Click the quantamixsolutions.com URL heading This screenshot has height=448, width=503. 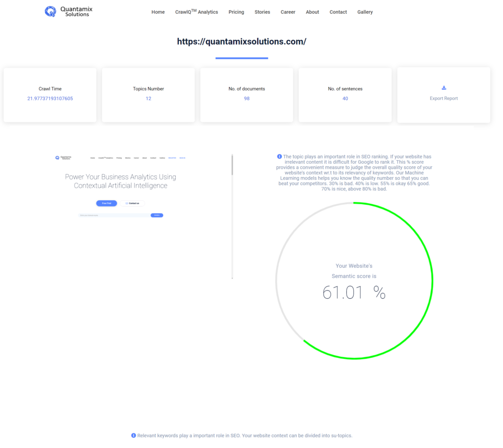pyautogui.click(x=242, y=42)
